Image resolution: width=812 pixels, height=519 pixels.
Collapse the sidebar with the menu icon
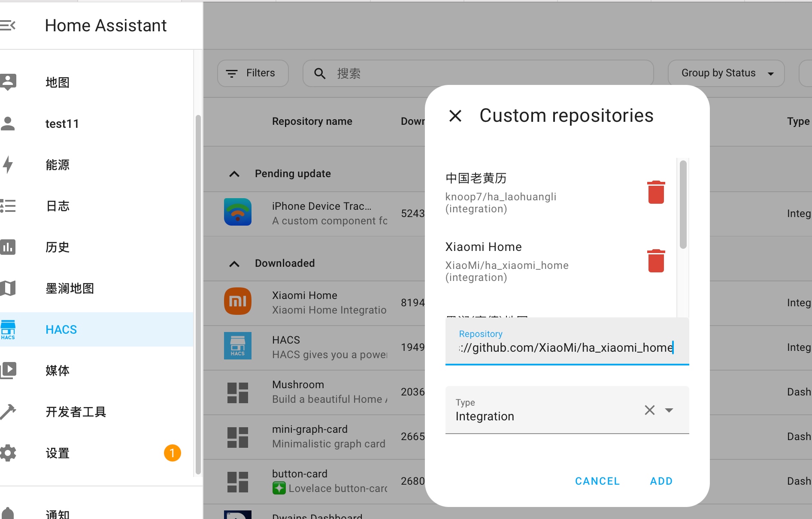click(x=8, y=26)
